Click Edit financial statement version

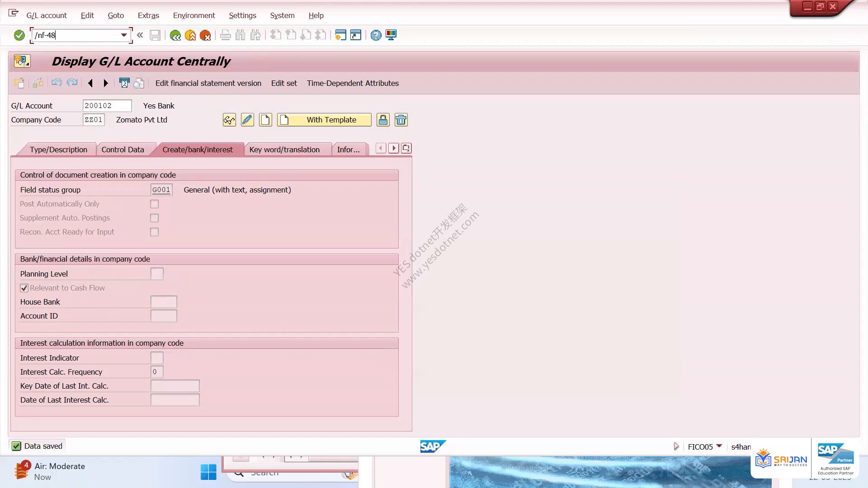[x=208, y=83]
